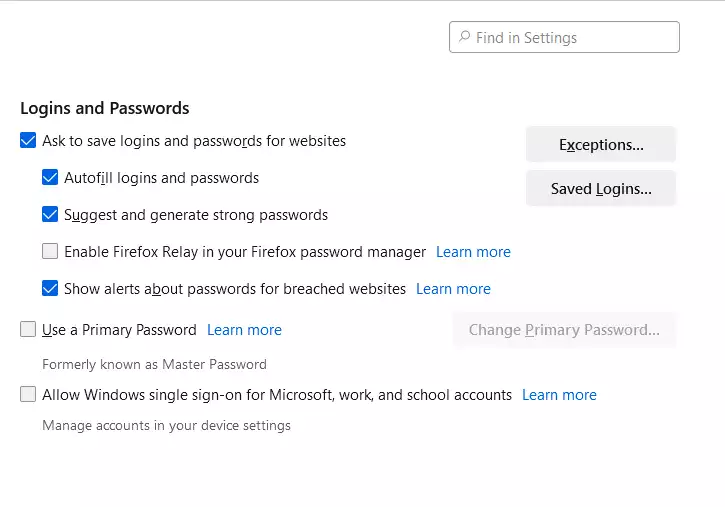The height and width of the screenshot is (507, 725).
Task: Toggle Autofill logins and passwords checkbox
Action: (50, 177)
